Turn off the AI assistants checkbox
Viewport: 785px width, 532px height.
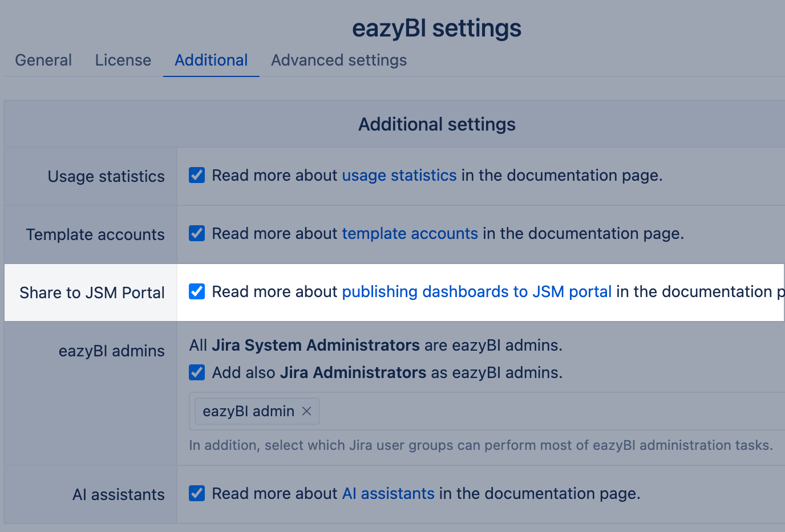[197, 493]
